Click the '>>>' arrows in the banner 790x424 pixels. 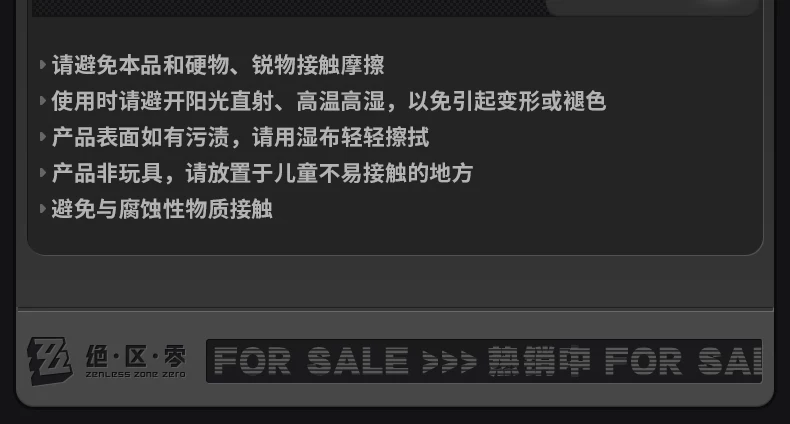tap(449, 361)
